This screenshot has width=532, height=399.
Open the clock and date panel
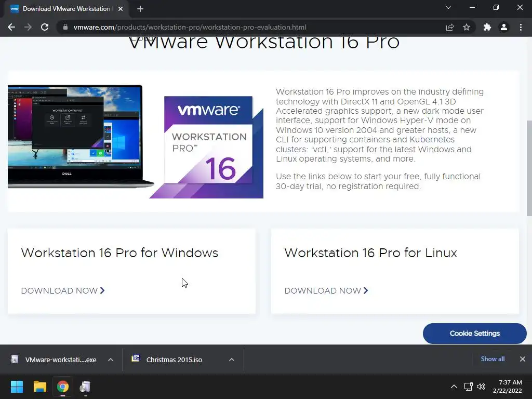[x=508, y=387]
